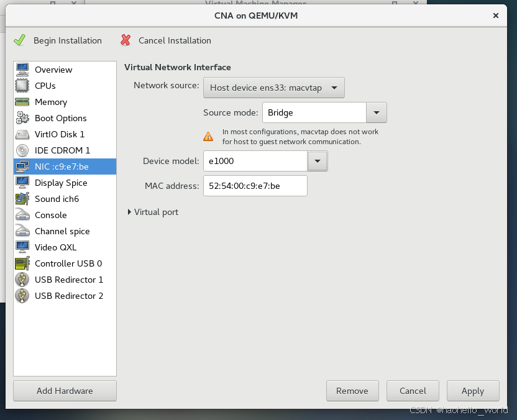
Task: Click the Cancel Installation label
Action: [x=175, y=40]
